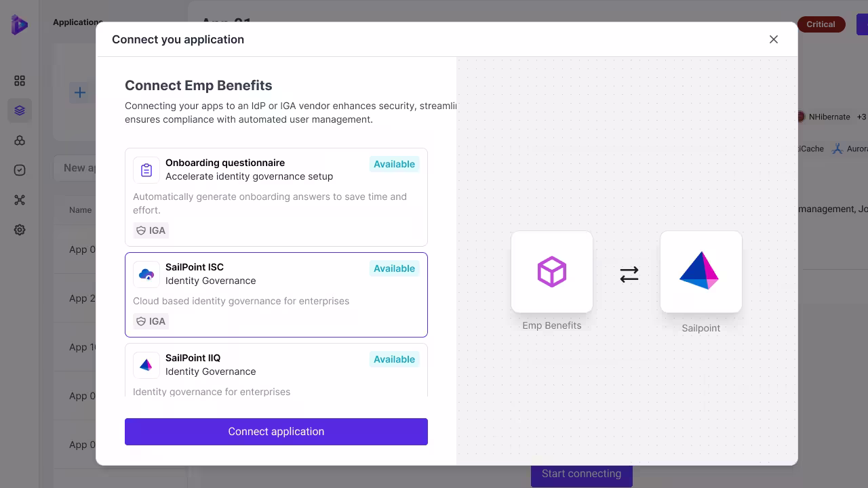868x488 pixels.
Task: Open the dashboard grid icon in sidebar
Action: tap(20, 81)
